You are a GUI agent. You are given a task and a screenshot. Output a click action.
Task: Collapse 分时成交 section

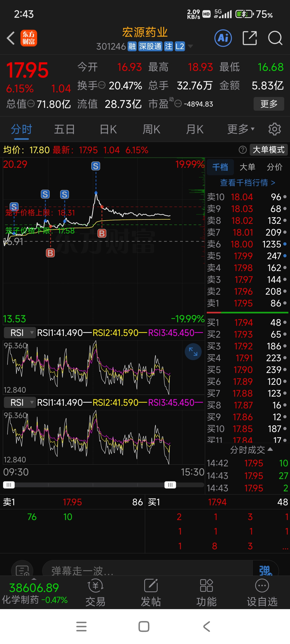(x=251, y=450)
